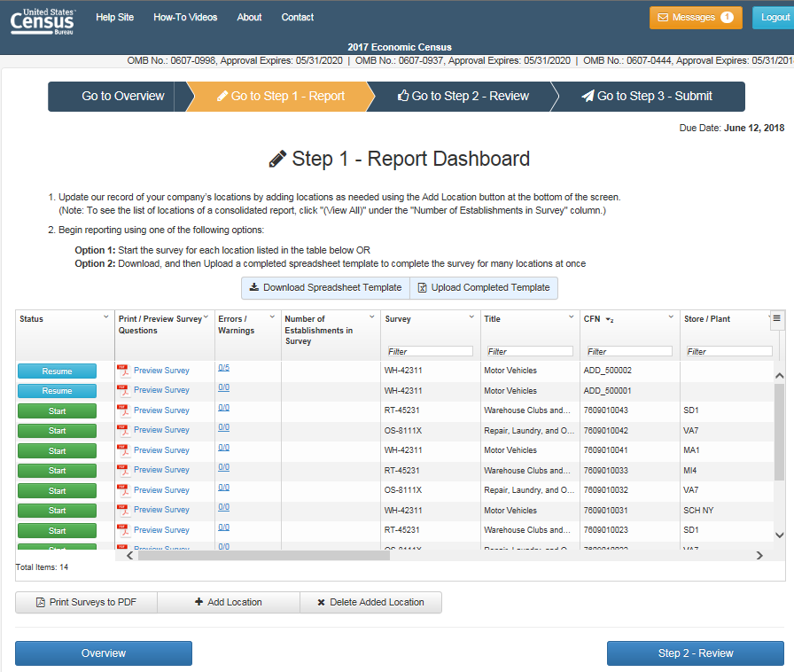The height and width of the screenshot is (672, 794).
Task: Click the horizontal scroll right arrow
Action: tap(759, 556)
